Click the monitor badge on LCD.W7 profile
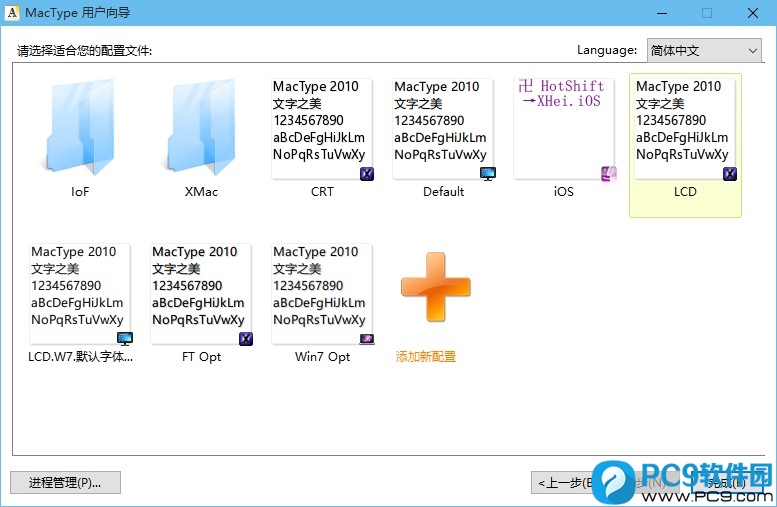777x507 pixels. [125, 339]
